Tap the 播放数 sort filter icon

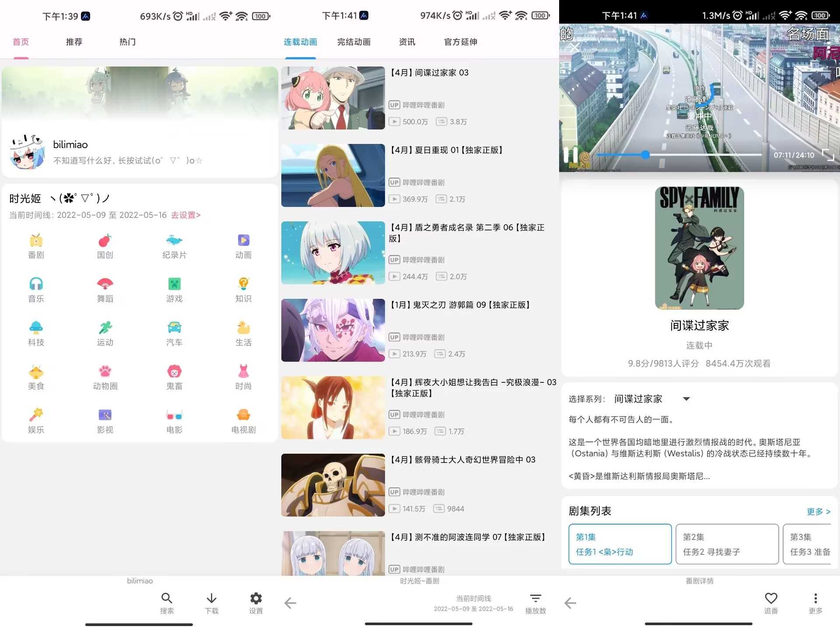click(535, 598)
